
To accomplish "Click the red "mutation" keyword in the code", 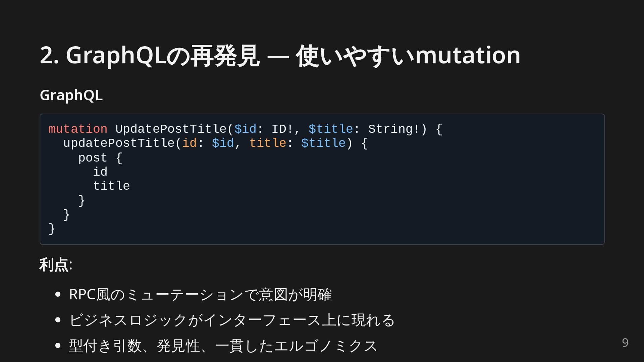I will (78, 129).
